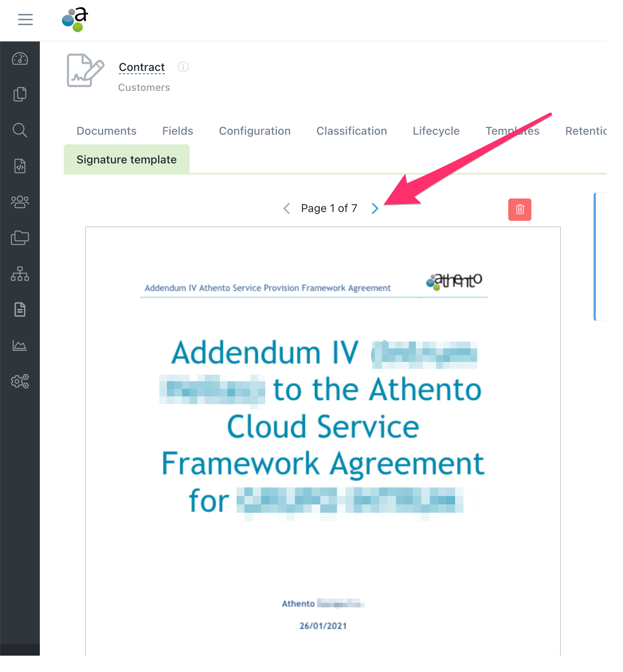The image size is (623, 672).
Task: Switch to the Documents tab
Action: pyautogui.click(x=106, y=131)
